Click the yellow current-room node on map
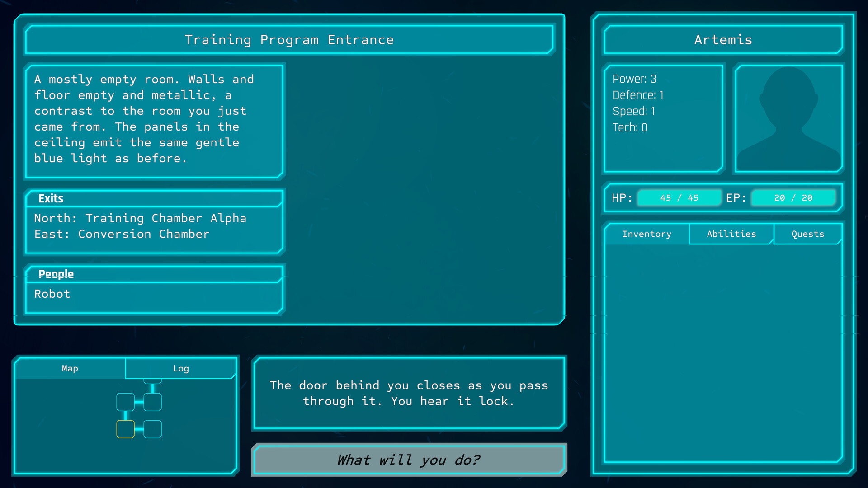868x488 pixels. [x=125, y=429]
